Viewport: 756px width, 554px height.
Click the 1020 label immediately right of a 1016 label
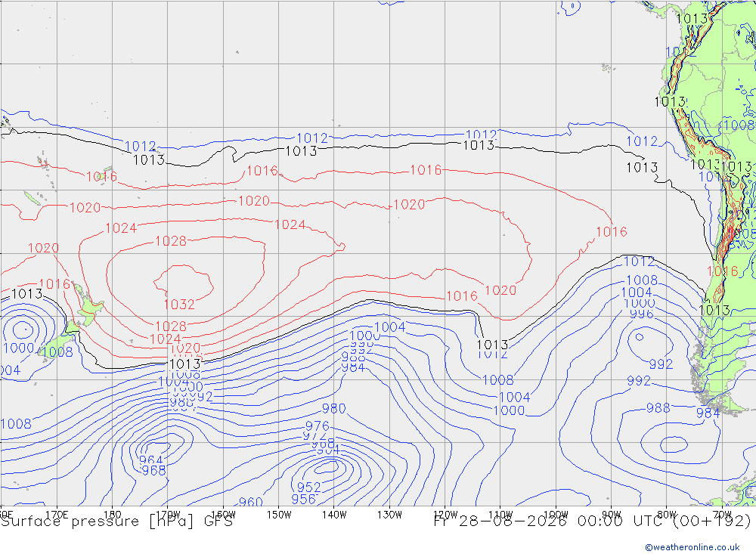tap(500, 290)
